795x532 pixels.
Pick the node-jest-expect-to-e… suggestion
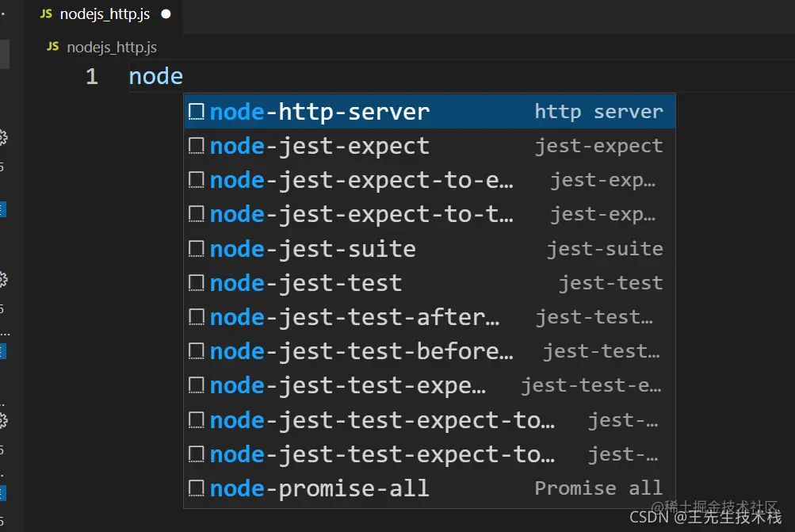(430, 180)
